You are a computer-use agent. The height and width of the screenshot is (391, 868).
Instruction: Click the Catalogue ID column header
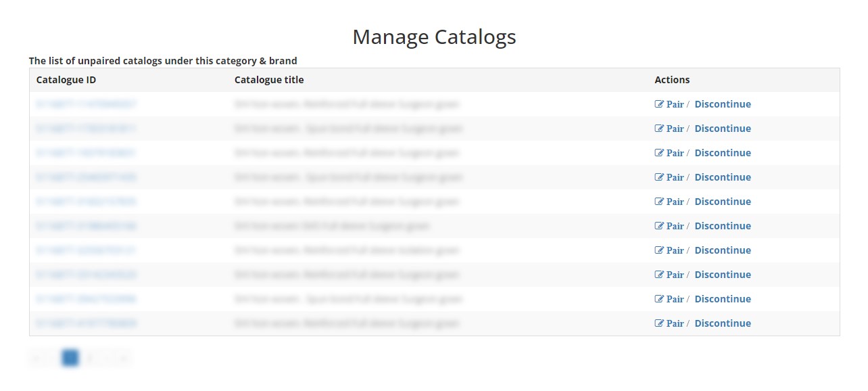click(x=65, y=79)
